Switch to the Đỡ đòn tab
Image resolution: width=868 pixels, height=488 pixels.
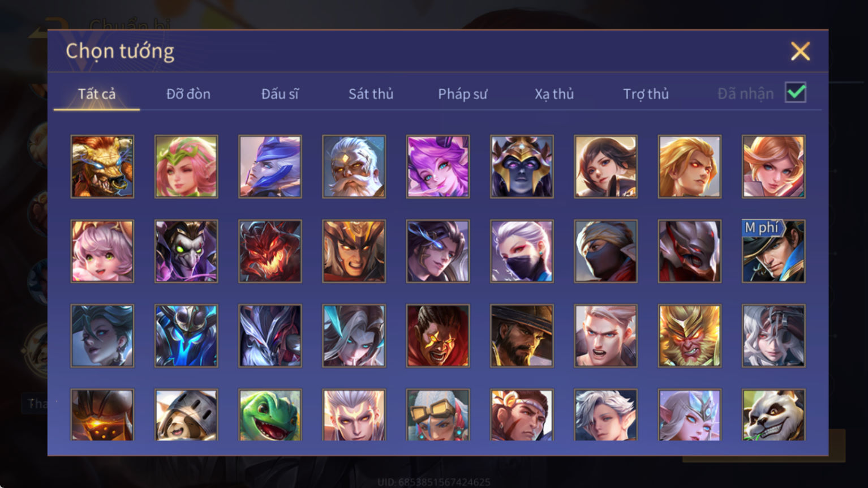(188, 94)
